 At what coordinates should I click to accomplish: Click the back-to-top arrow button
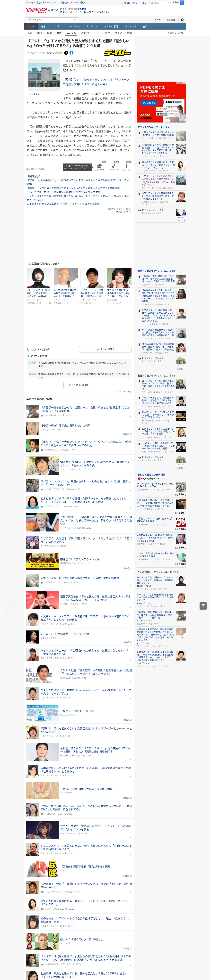pyautogui.click(x=203, y=606)
